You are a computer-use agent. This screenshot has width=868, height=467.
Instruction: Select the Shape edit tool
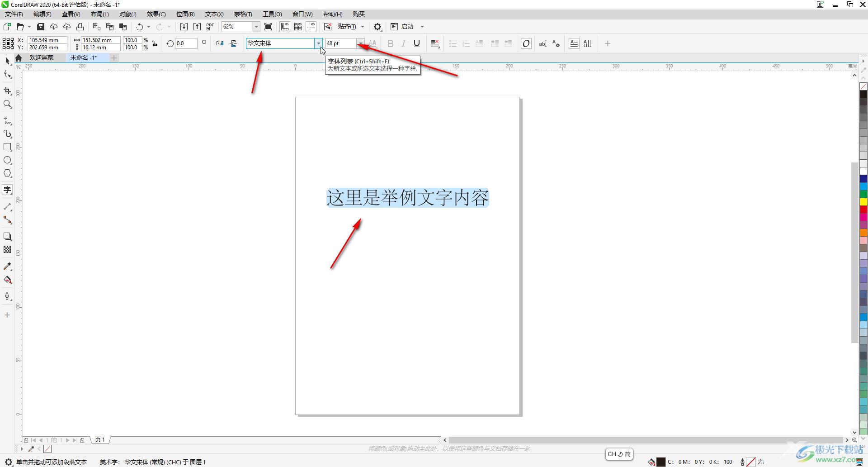(x=7, y=75)
